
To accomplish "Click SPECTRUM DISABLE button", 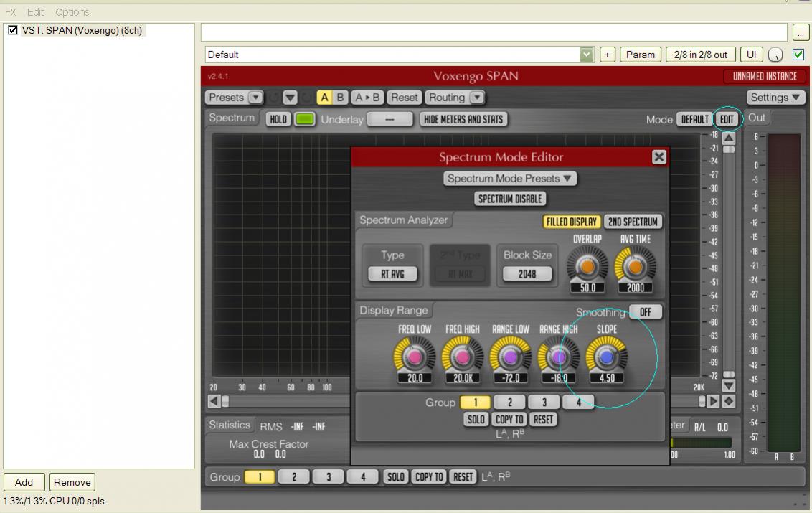I will (510, 199).
